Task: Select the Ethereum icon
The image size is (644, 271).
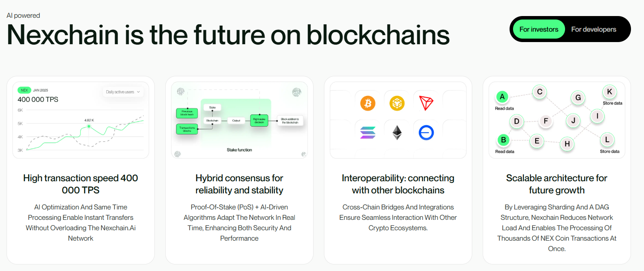Action: pos(396,132)
